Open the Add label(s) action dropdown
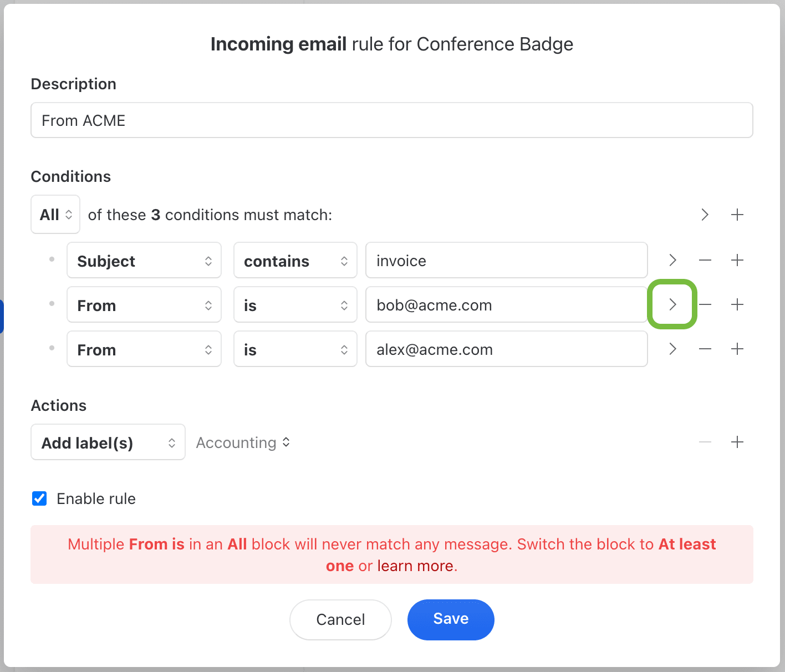The width and height of the screenshot is (785, 672). point(108,442)
